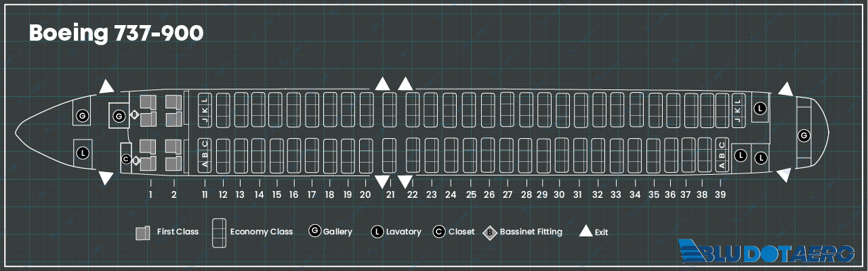Select row number 39 label
Image resolution: width=868 pixels, height=271 pixels.
point(720,194)
